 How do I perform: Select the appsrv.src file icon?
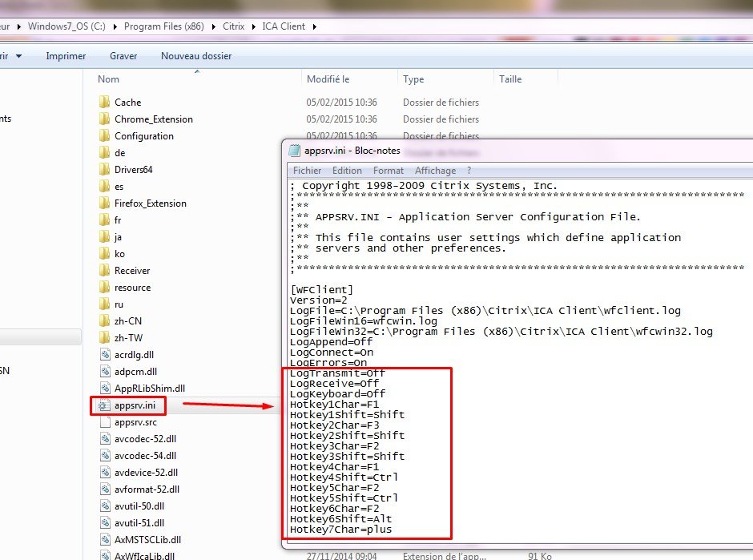tap(103, 422)
